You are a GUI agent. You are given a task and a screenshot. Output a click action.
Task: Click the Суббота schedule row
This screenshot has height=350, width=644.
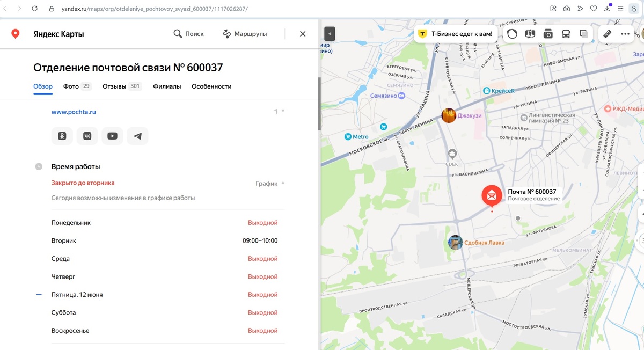point(165,312)
